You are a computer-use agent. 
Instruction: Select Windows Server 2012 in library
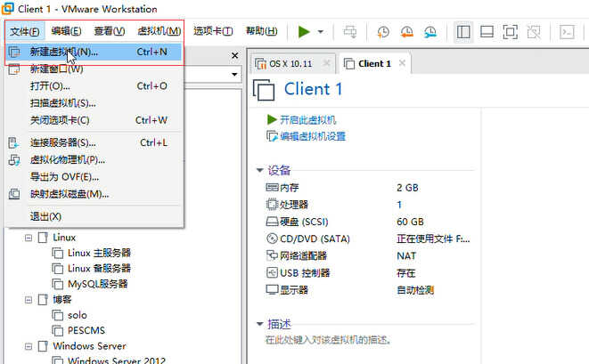pos(117,360)
